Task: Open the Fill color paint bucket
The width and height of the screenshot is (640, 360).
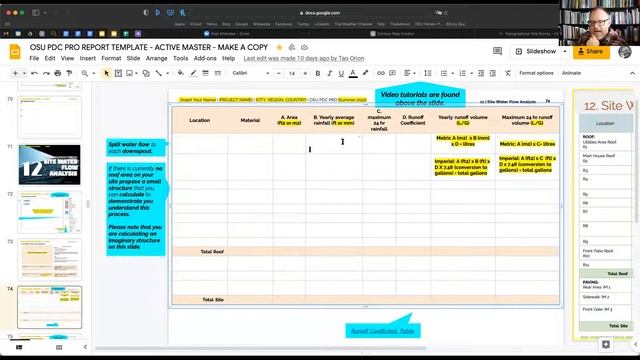Action: pyautogui.click(x=180, y=73)
